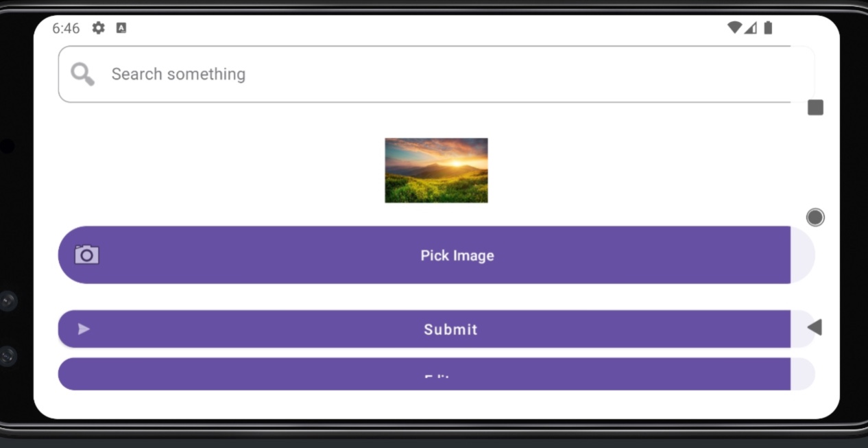Viewport: 868px width, 448px height.
Task: Click the settings gear in status bar
Action: pos(99,28)
